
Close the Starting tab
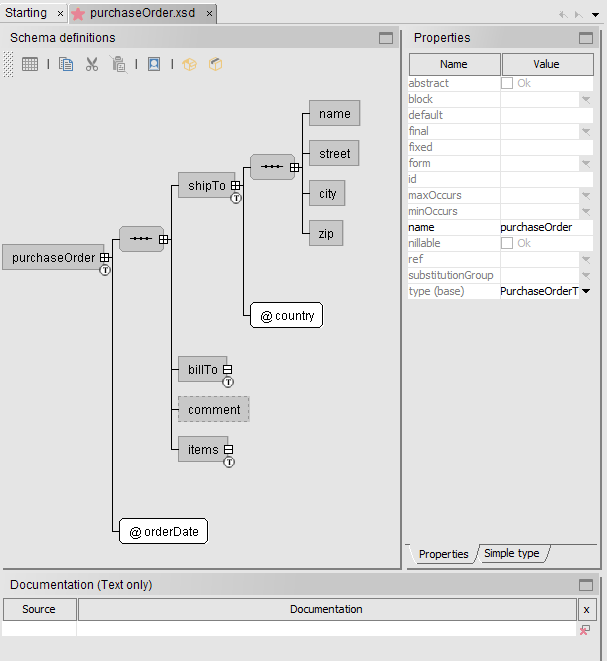coord(60,13)
